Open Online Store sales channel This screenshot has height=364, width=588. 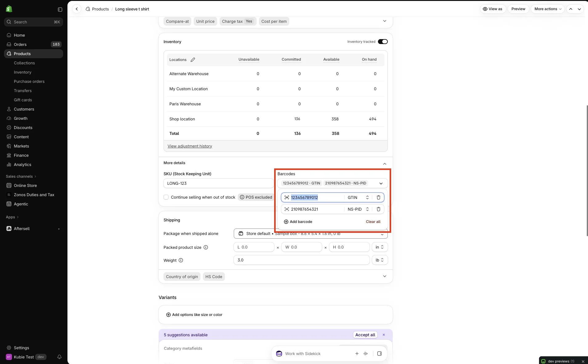[x=34, y=185]
